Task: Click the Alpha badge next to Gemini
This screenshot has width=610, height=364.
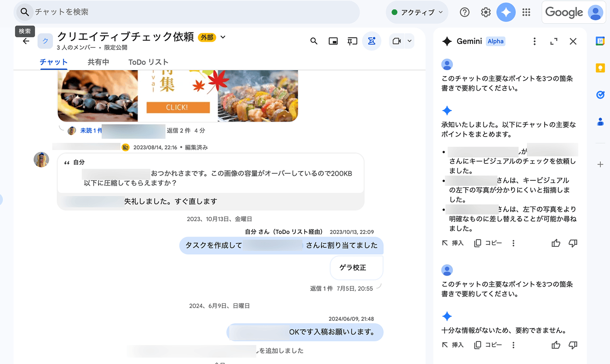Action: coord(495,41)
